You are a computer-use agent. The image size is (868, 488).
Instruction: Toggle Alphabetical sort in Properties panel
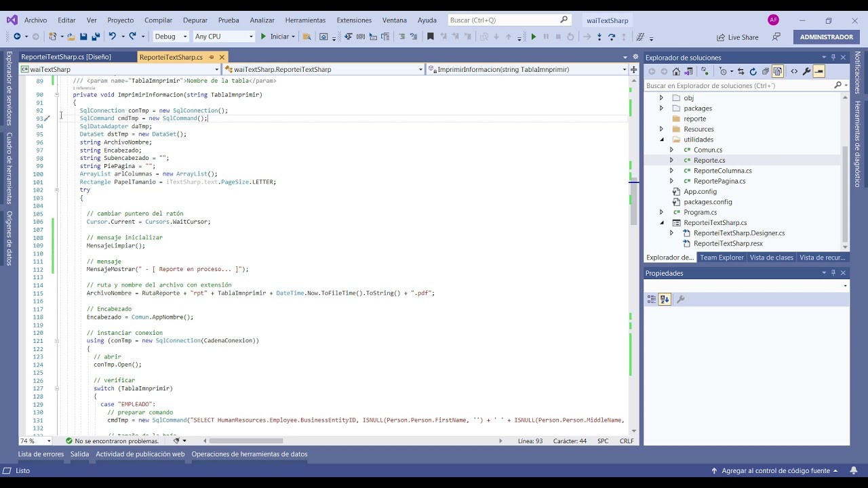click(665, 299)
